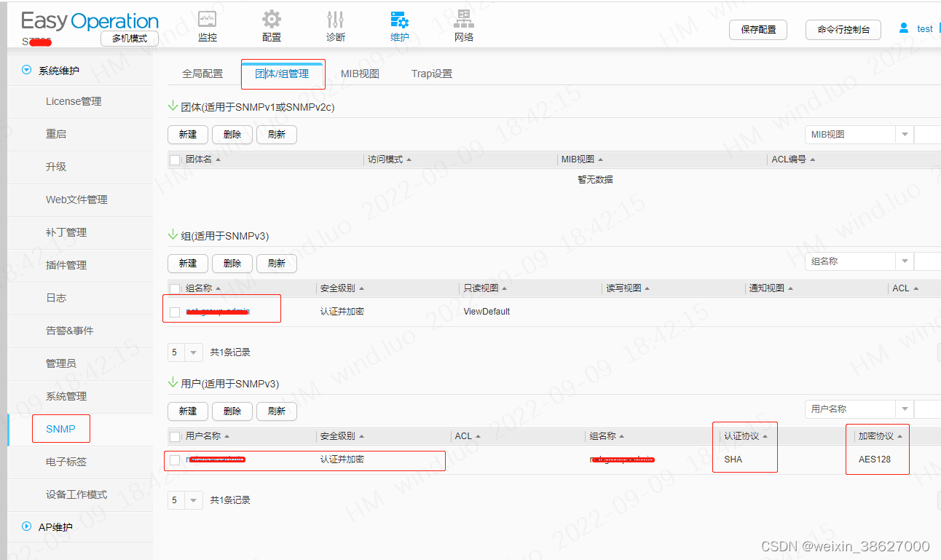The image size is (941, 560).
Task: Click the 多机模式 button
Action: coord(130,39)
